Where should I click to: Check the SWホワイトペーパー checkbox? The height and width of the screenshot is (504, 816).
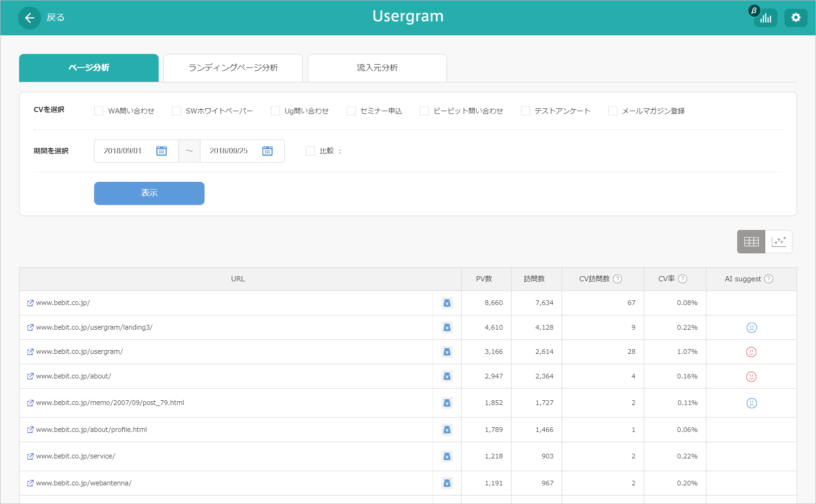pyautogui.click(x=176, y=111)
